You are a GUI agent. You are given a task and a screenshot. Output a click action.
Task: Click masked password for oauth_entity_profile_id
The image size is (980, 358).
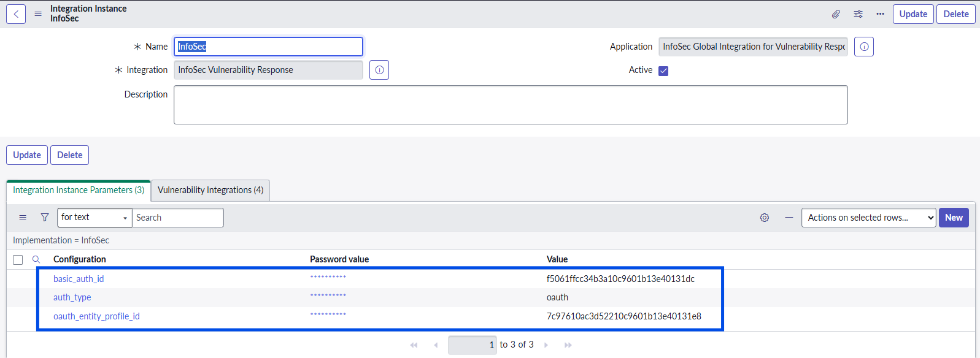pyautogui.click(x=328, y=314)
